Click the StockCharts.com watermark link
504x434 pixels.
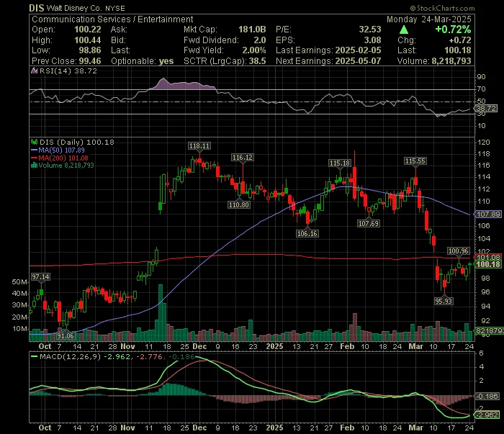[x=442, y=8]
